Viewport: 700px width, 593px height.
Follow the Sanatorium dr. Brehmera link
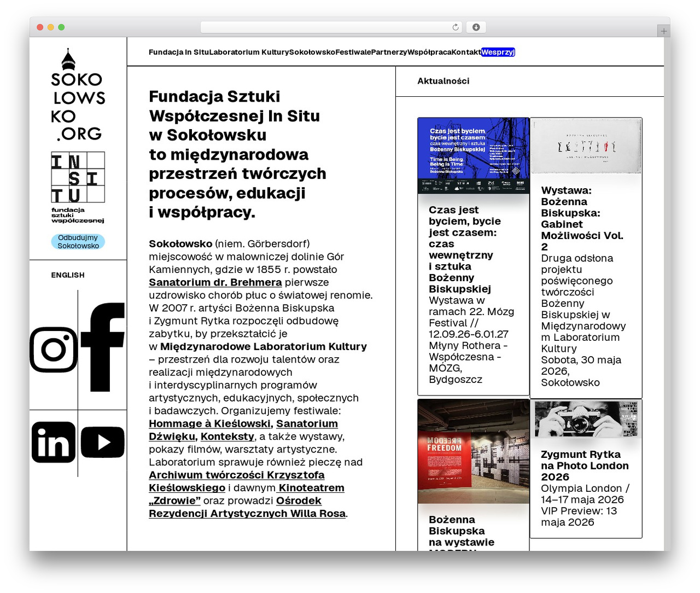coord(215,282)
